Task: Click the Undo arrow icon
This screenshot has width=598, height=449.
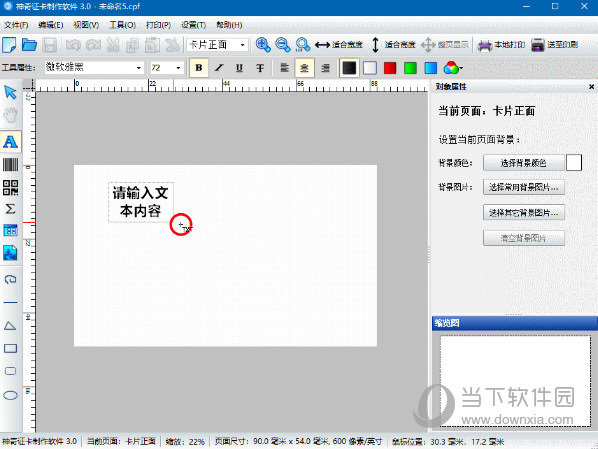Action: (x=73, y=45)
